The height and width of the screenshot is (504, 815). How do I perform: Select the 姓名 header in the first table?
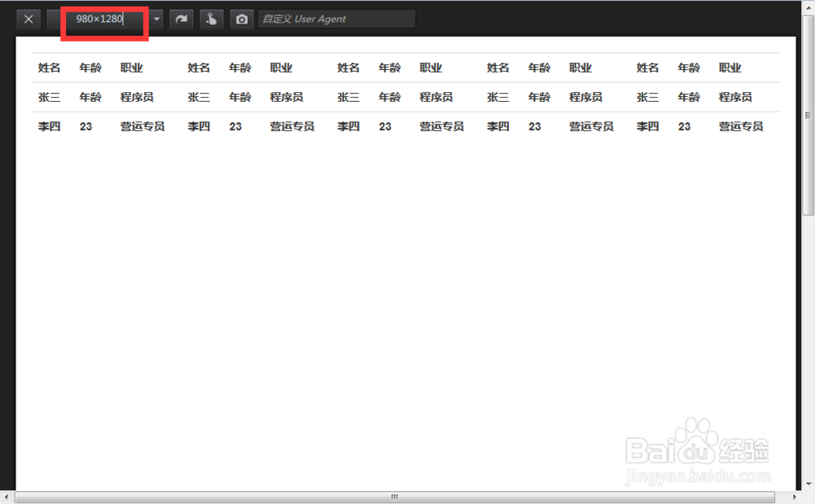[48, 68]
